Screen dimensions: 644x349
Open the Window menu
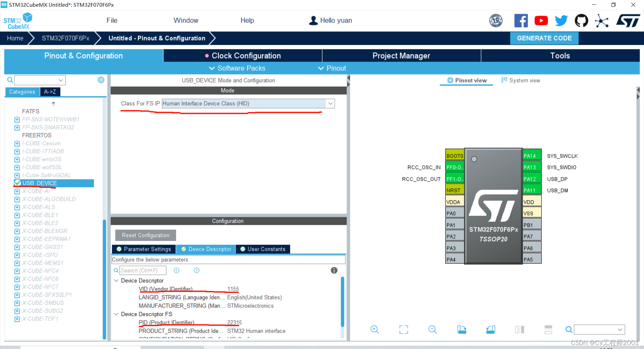[x=186, y=20]
